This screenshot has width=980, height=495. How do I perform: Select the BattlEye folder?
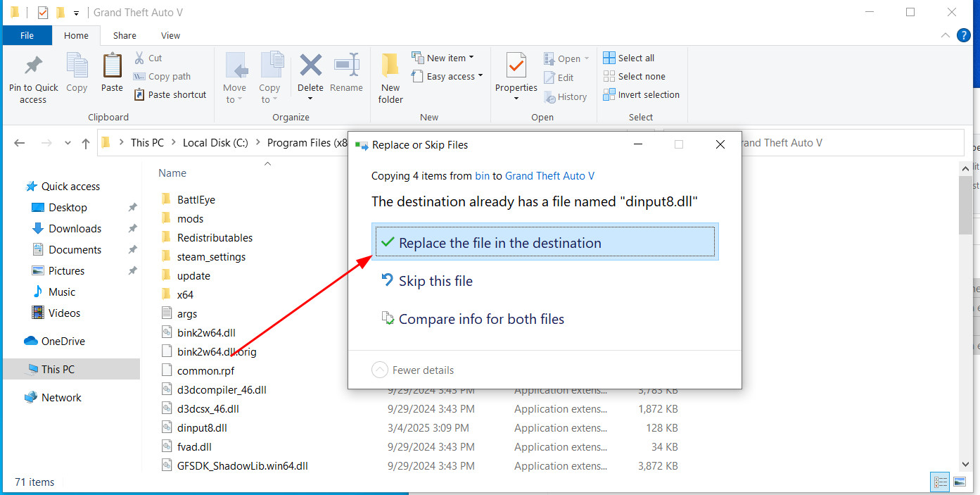click(196, 199)
